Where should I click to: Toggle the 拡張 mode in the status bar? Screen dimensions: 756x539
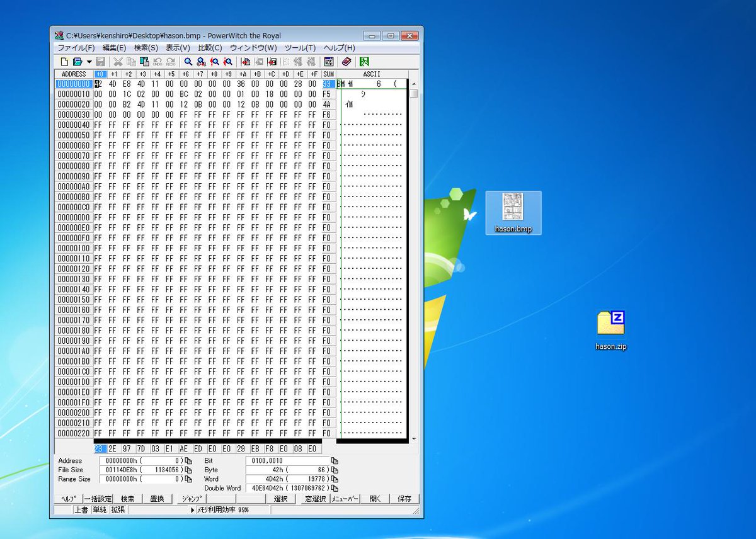118,509
